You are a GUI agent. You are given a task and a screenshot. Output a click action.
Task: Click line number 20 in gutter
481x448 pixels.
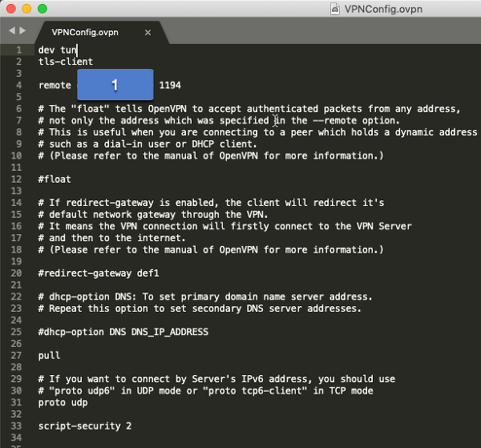click(17, 273)
